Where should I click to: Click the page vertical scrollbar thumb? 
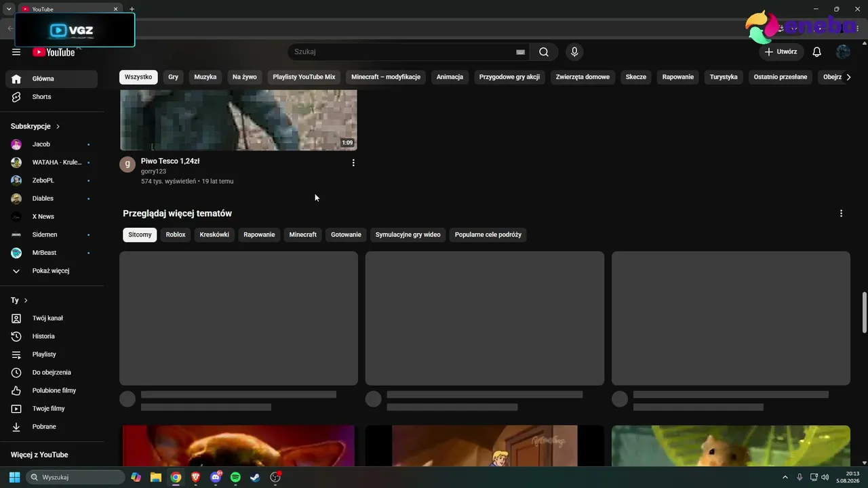click(864, 313)
